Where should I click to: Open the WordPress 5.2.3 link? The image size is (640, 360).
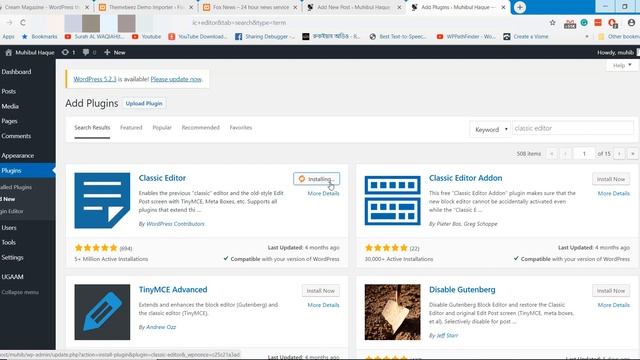point(95,79)
